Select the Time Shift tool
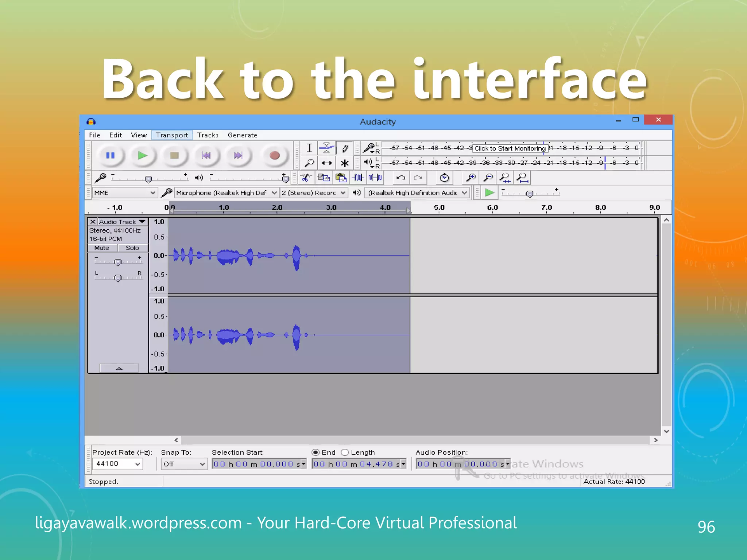 (327, 163)
